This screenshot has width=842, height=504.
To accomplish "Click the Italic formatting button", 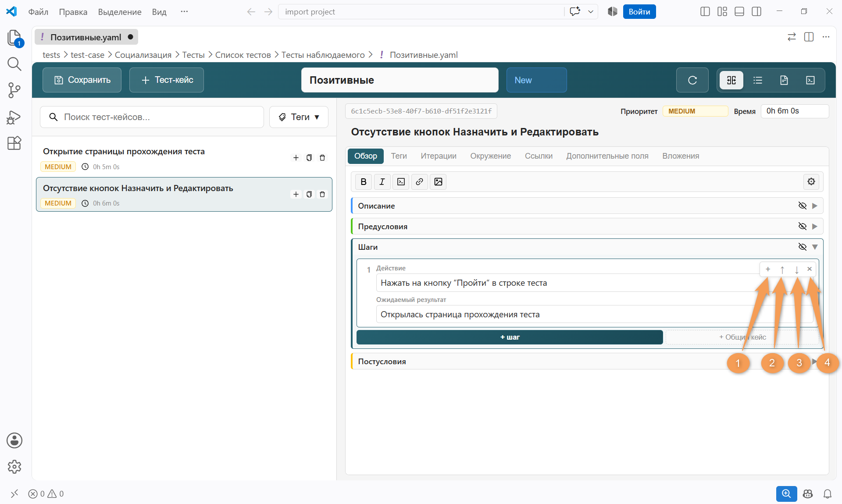I will [x=382, y=182].
